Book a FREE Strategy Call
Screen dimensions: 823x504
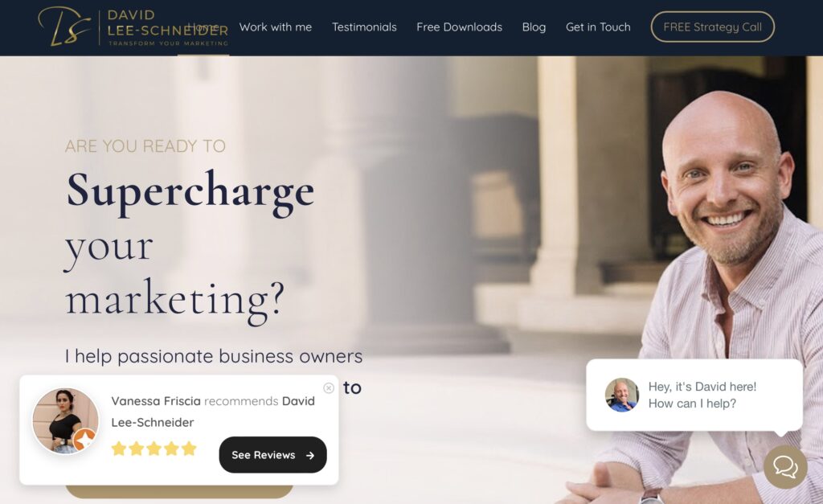[x=712, y=27]
